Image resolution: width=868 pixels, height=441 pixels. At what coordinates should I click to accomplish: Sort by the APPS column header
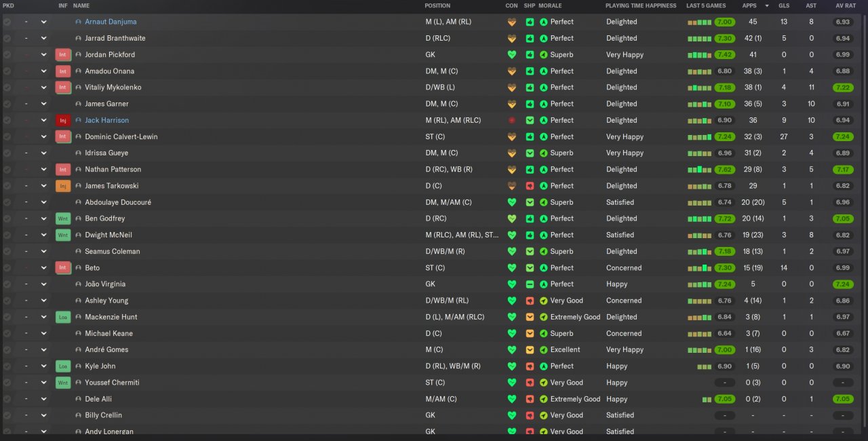[x=749, y=5]
